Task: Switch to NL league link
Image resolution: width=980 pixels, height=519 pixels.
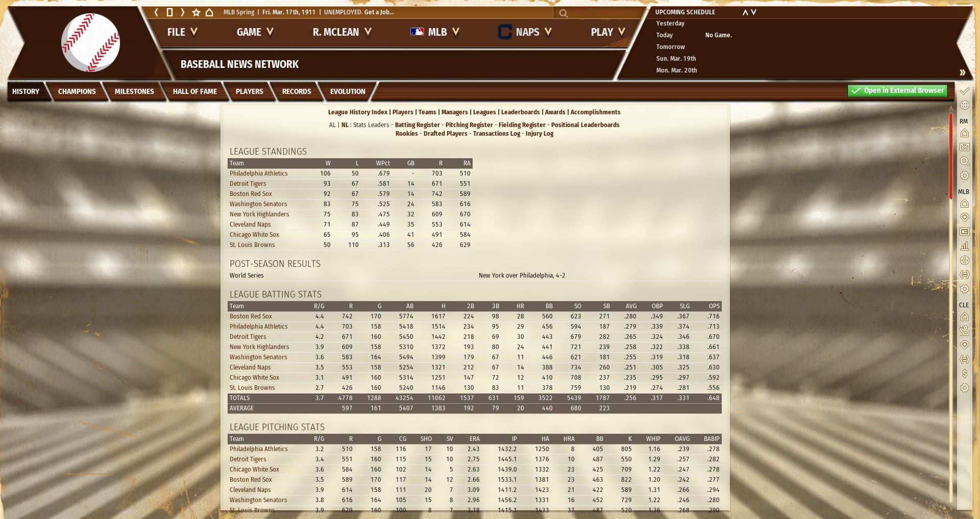Action: [x=345, y=125]
